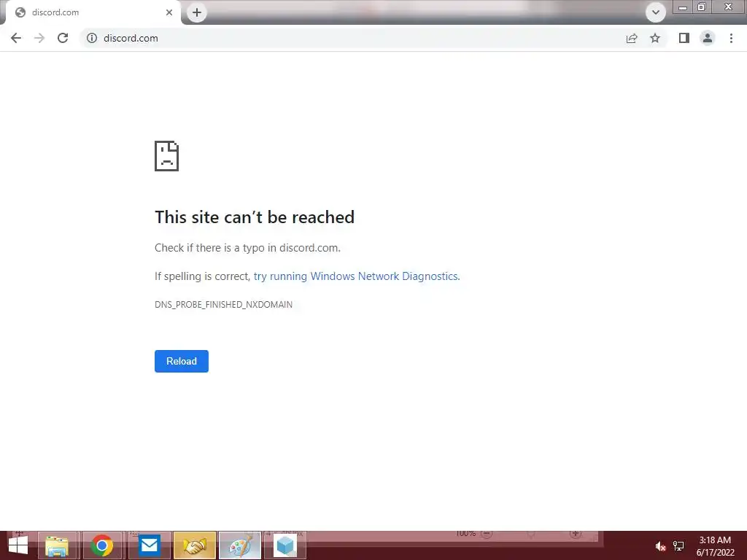
Task: Bookmark this tab with star icon
Action: coord(655,38)
